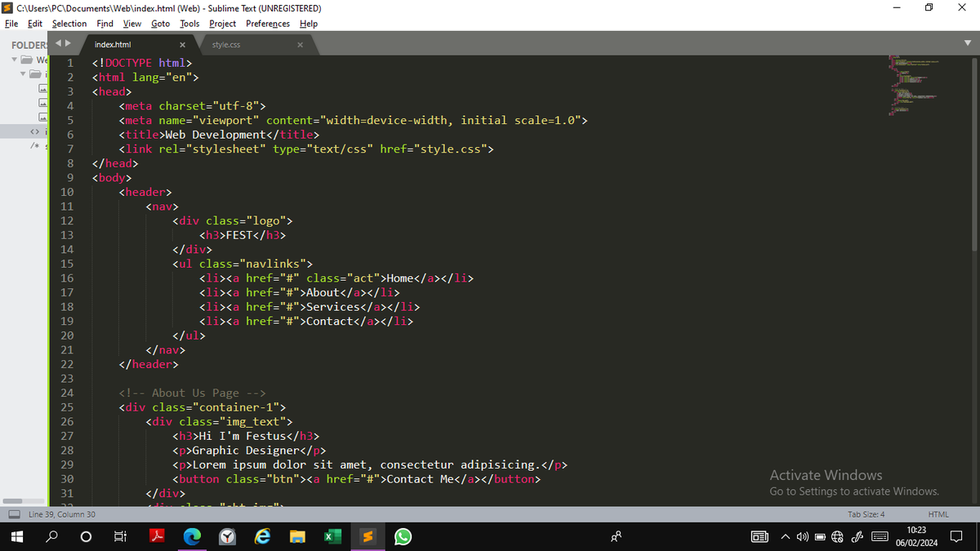Viewport: 980px width, 551px height.
Task: Open the News and Interests taskbar icon
Action: 759,536
